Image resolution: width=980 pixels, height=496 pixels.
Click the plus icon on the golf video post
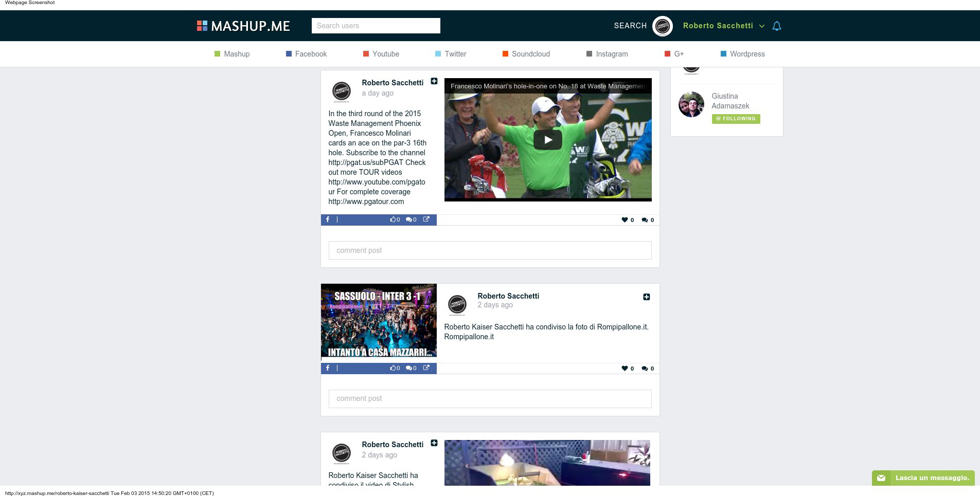(x=434, y=81)
